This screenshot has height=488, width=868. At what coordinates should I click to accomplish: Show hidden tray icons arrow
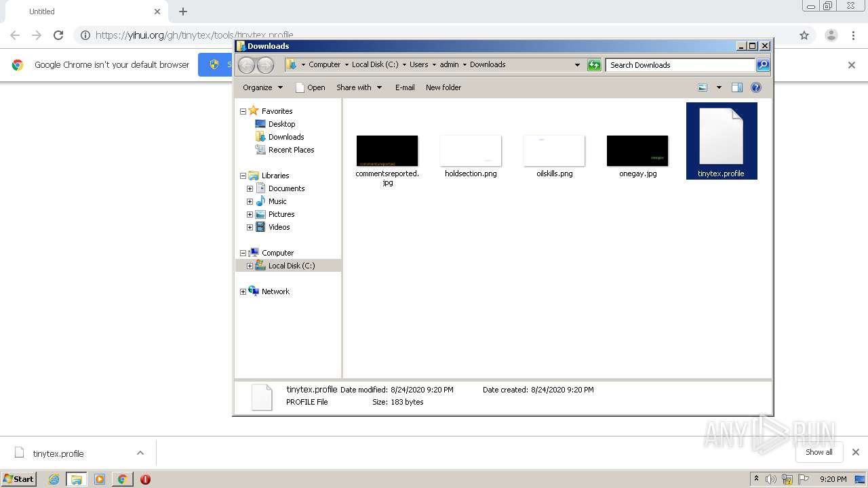pyautogui.click(x=756, y=479)
